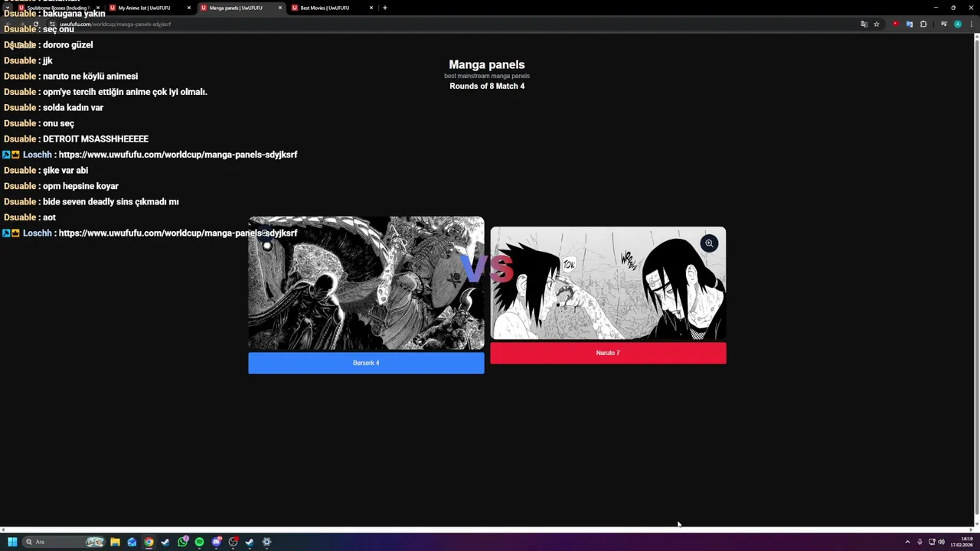Click the red extension icon
The width and height of the screenshot is (980, 551).
(896, 24)
